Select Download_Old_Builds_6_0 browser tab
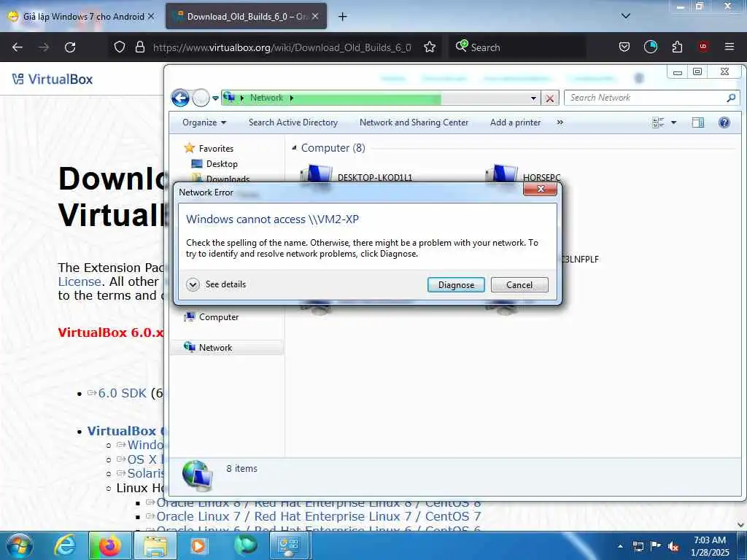 (246, 17)
